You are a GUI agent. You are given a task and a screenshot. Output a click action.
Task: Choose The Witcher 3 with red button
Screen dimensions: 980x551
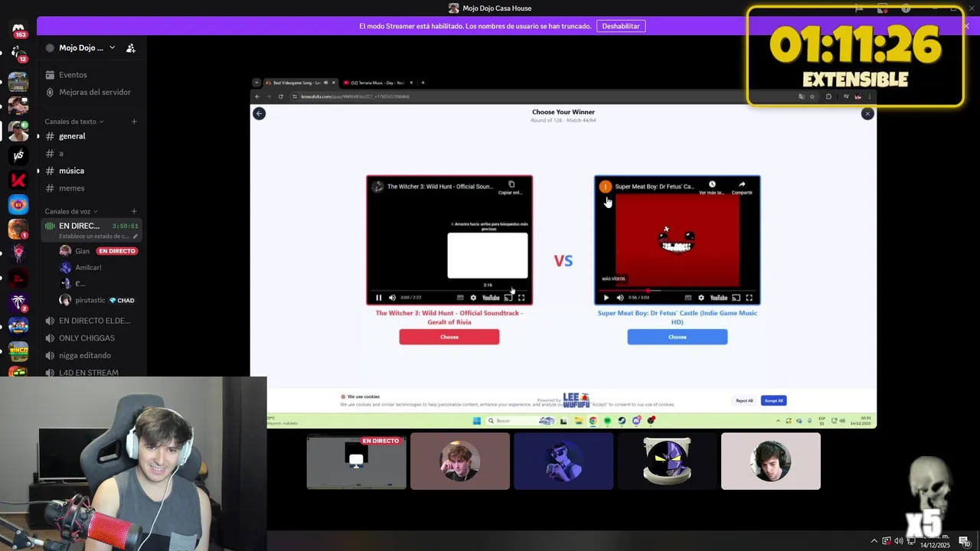click(x=449, y=337)
